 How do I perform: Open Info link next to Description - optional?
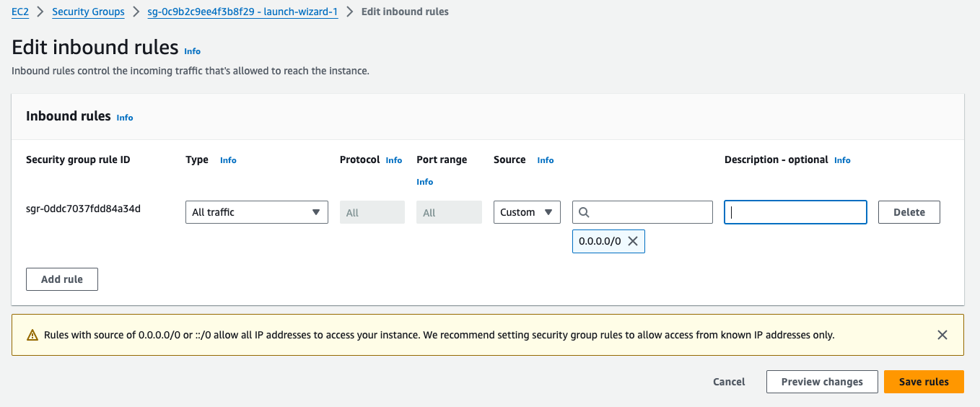842,160
